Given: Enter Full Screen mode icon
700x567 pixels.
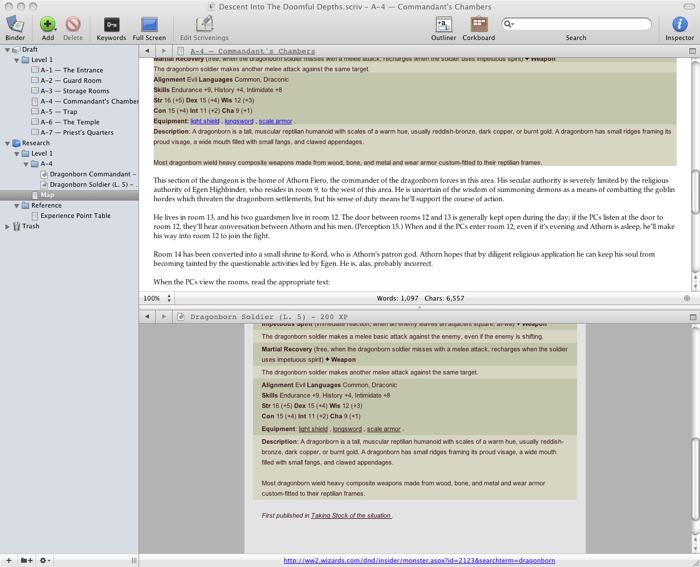Looking at the screenshot, I should tap(149, 24).
